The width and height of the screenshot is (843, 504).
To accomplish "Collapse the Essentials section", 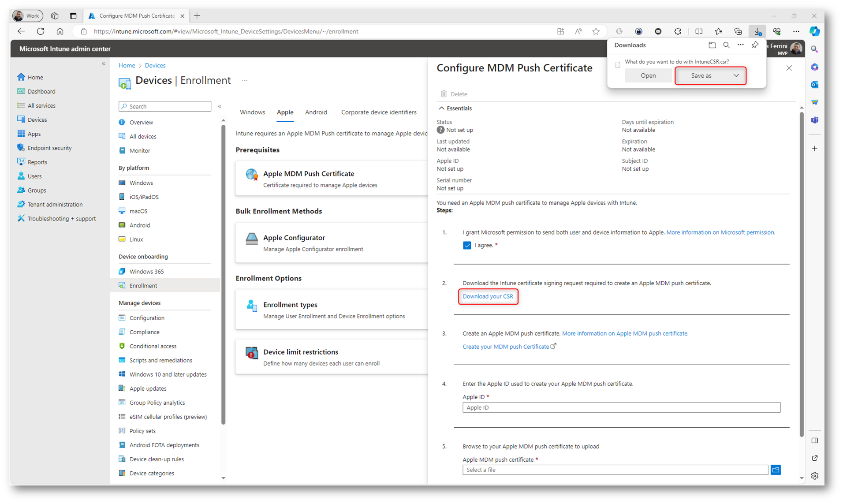I will 441,108.
